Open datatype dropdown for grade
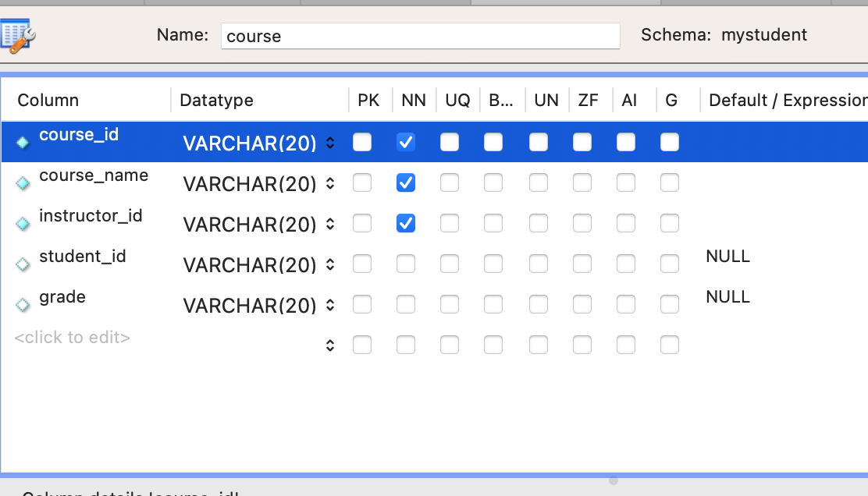Image resolution: width=868 pixels, height=496 pixels. [x=330, y=305]
